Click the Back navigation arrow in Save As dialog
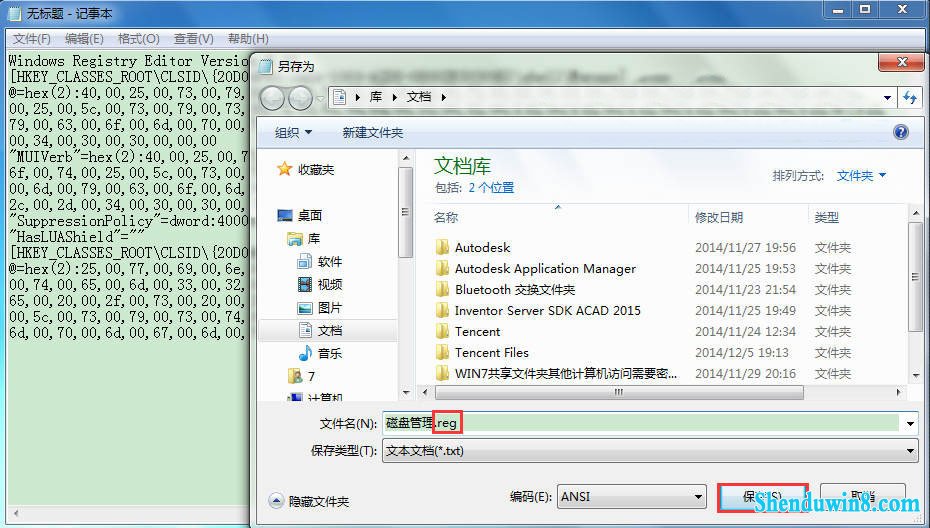This screenshot has width=930, height=528. click(x=272, y=98)
